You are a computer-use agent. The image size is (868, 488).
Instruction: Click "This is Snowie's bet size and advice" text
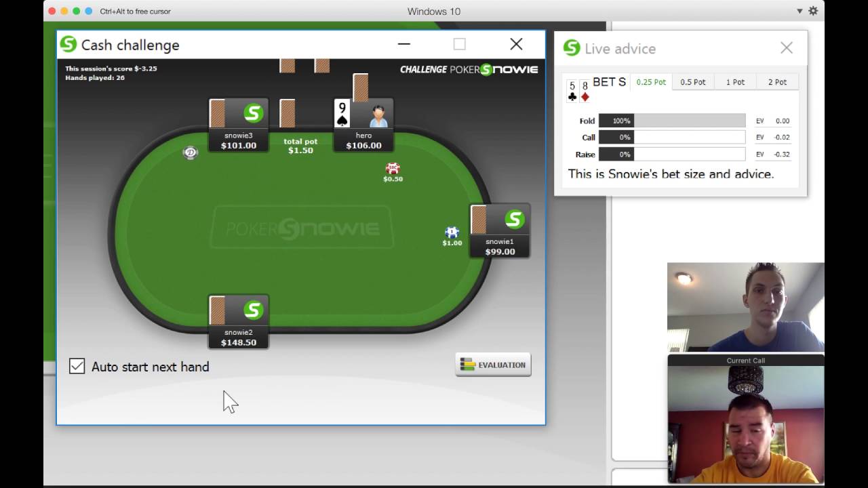[x=671, y=174]
